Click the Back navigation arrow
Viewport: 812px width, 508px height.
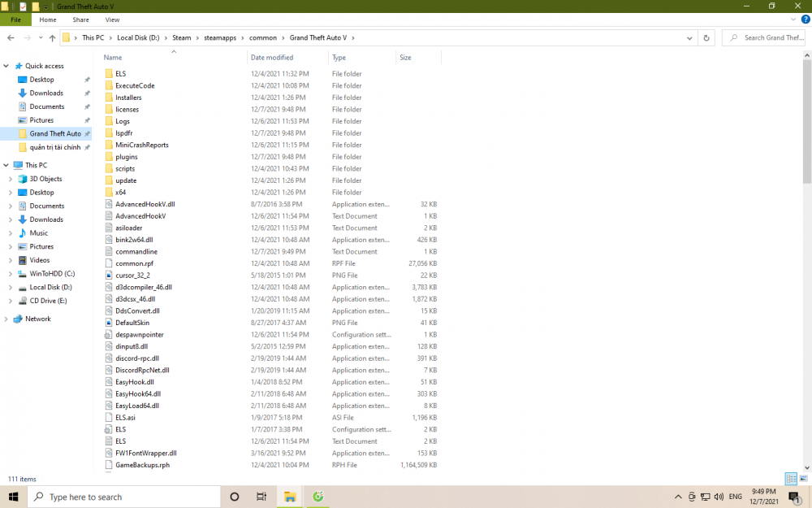(11, 37)
